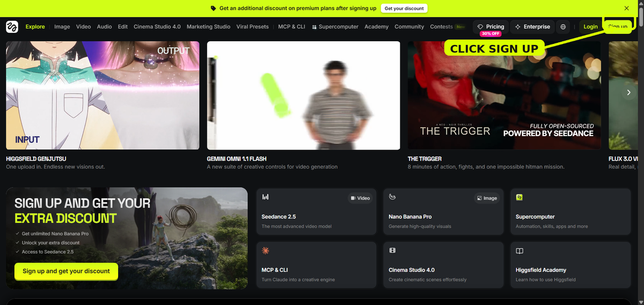
Task: Advance carousel with the right arrow
Action: tap(628, 92)
